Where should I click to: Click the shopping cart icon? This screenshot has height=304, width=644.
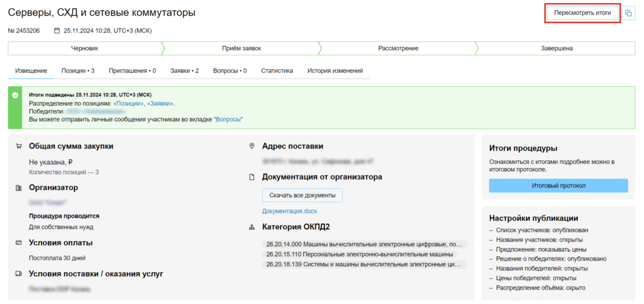point(18,147)
